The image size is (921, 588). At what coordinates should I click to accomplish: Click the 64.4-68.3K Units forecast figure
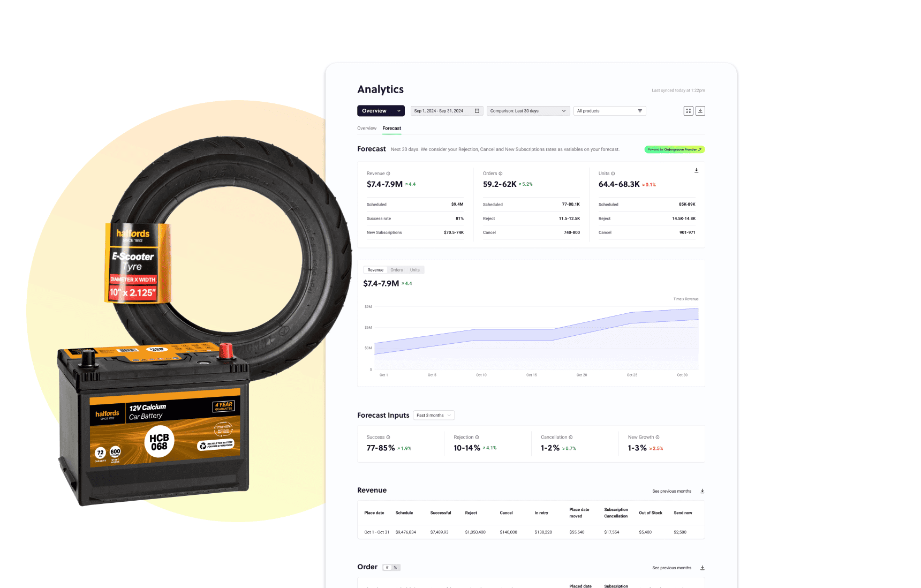point(619,184)
